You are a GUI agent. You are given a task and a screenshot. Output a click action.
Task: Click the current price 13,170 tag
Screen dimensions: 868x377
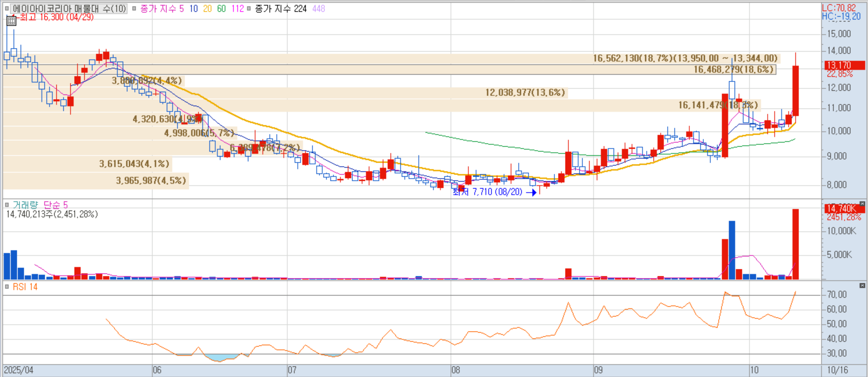[844, 65]
